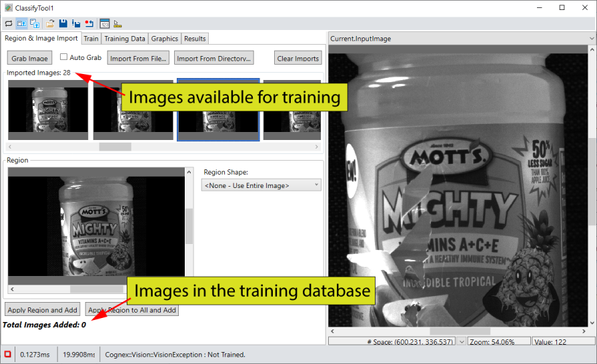The width and height of the screenshot is (597, 364).
Task: Click up arrow of Region preview scrollbar
Action: [x=189, y=172]
